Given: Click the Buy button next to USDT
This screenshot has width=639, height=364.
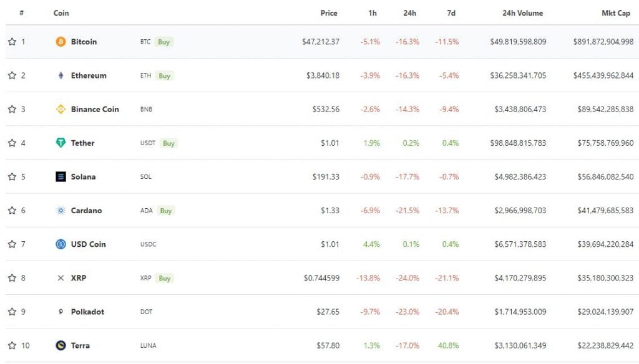Looking at the screenshot, I should coord(168,143).
